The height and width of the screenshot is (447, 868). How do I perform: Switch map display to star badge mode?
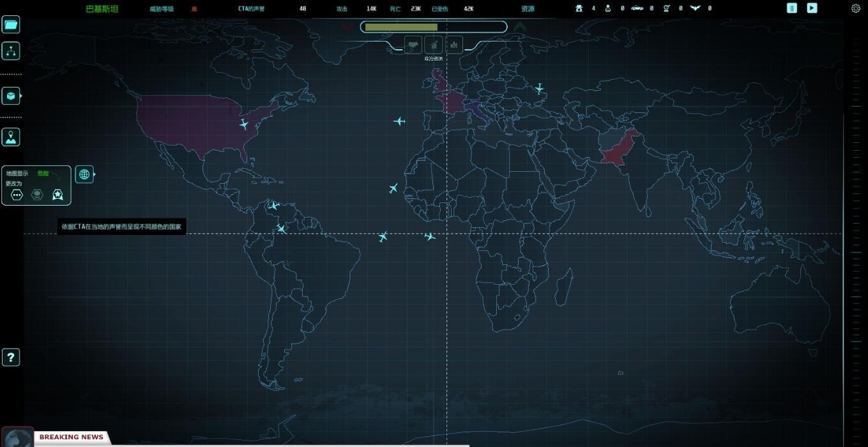[x=57, y=195]
